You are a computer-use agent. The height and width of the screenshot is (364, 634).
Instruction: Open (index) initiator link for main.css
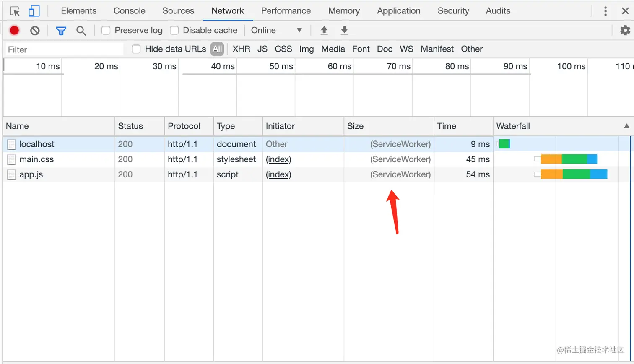(278, 159)
